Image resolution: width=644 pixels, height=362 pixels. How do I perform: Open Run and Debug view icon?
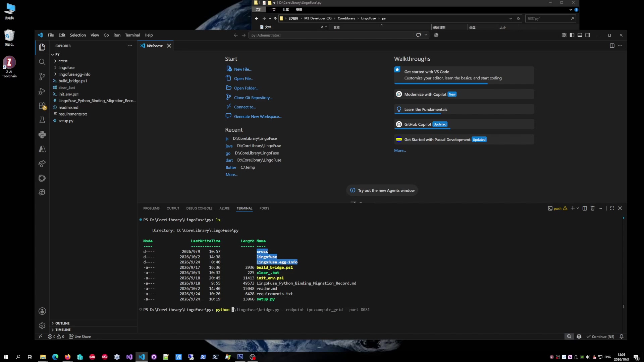click(42, 91)
